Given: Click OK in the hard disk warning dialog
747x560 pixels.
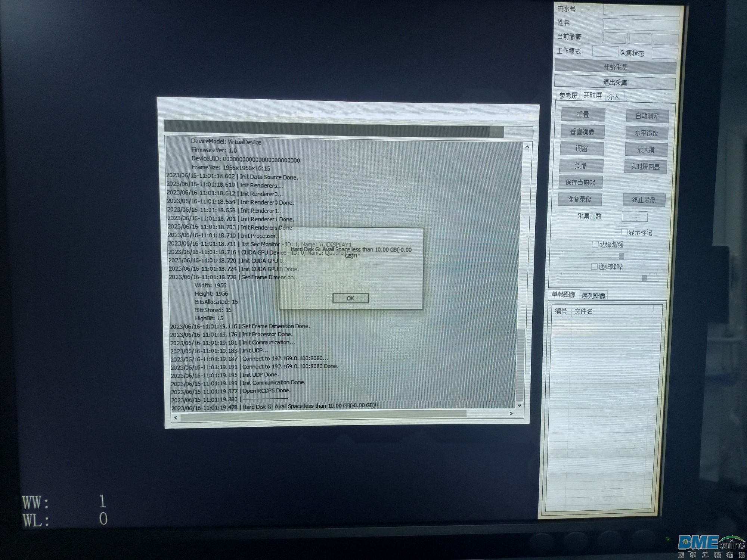Looking at the screenshot, I should [350, 298].
